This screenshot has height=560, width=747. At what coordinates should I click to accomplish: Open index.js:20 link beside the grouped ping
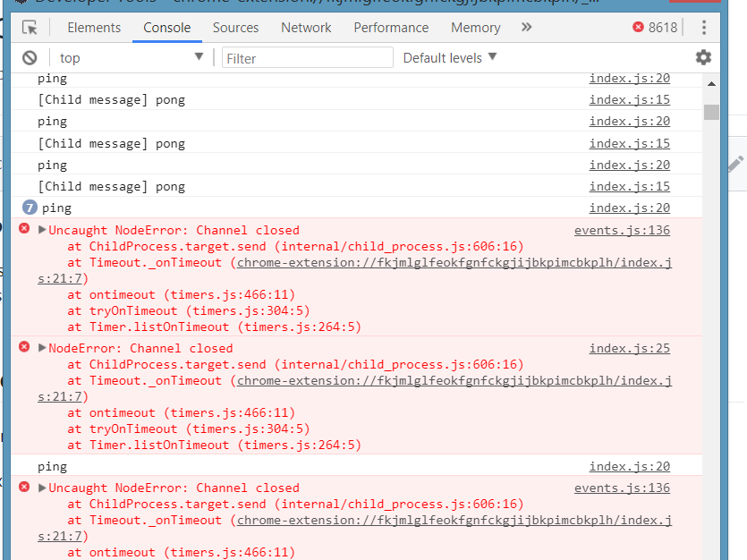click(629, 208)
